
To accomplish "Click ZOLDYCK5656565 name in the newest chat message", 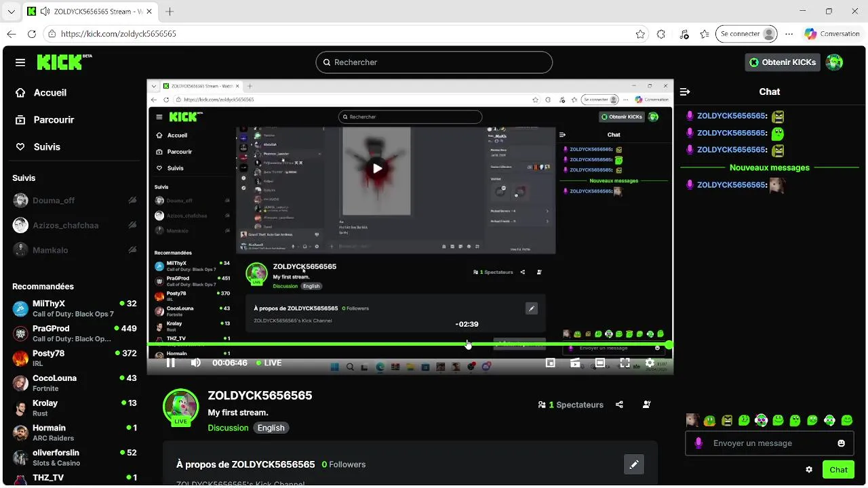I will tap(731, 185).
